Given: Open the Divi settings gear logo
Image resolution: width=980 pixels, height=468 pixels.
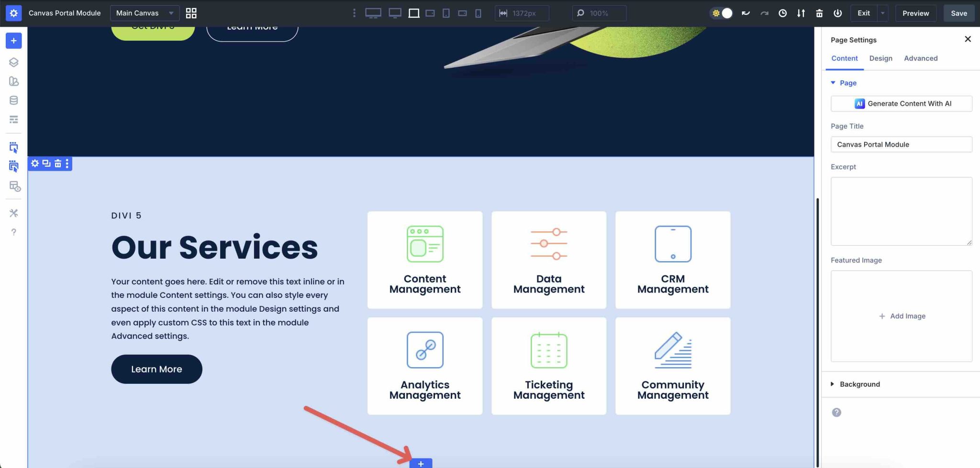Looking at the screenshot, I should pos(13,13).
